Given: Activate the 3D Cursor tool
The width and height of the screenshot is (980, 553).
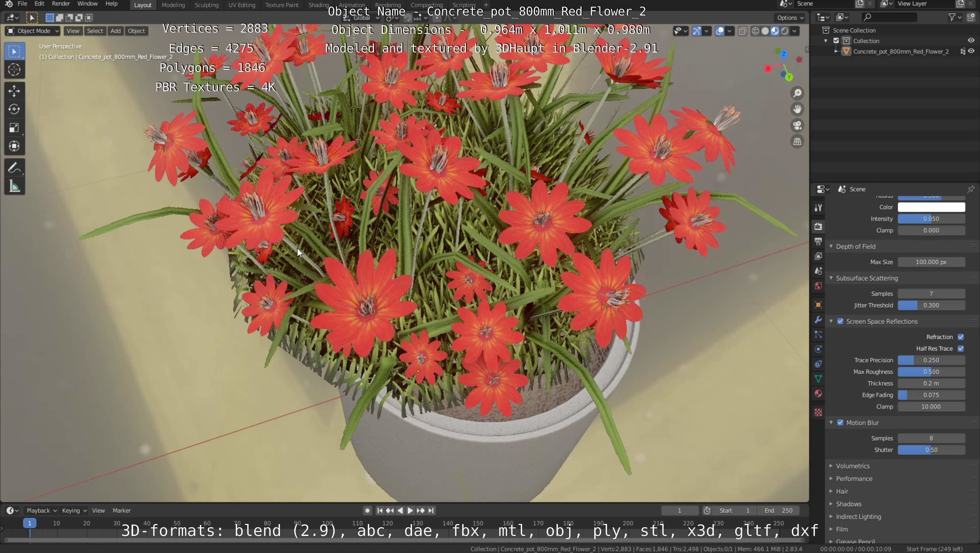Looking at the screenshot, I should (14, 70).
